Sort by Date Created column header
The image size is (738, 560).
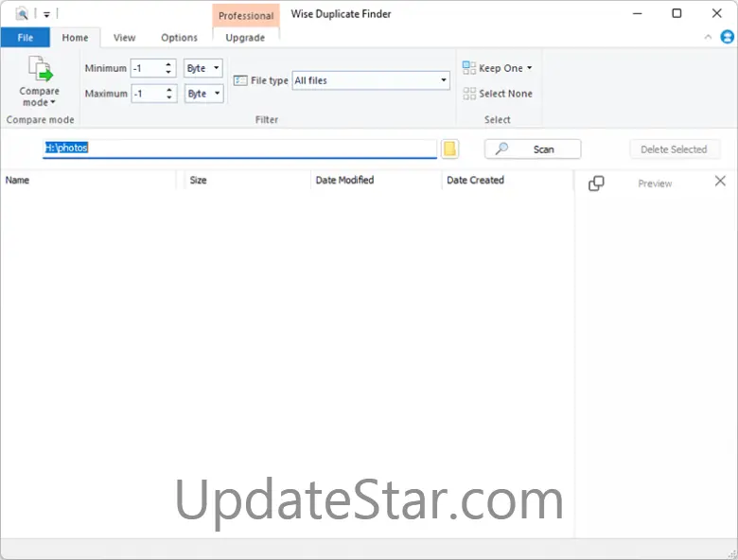tap(507, 181)
